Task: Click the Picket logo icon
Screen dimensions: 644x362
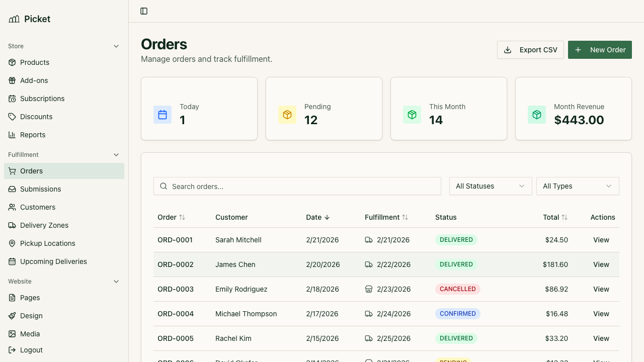Action: coord(14,19)
